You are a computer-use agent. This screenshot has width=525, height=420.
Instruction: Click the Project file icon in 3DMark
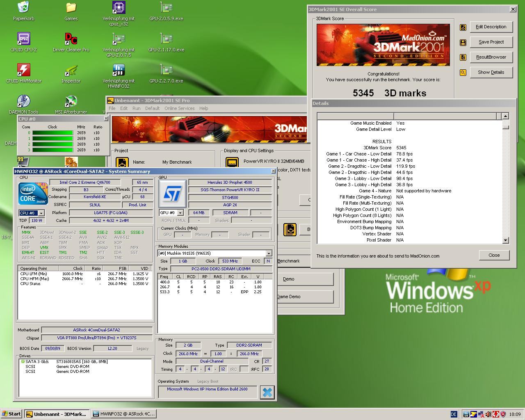[x=122, y=162]
